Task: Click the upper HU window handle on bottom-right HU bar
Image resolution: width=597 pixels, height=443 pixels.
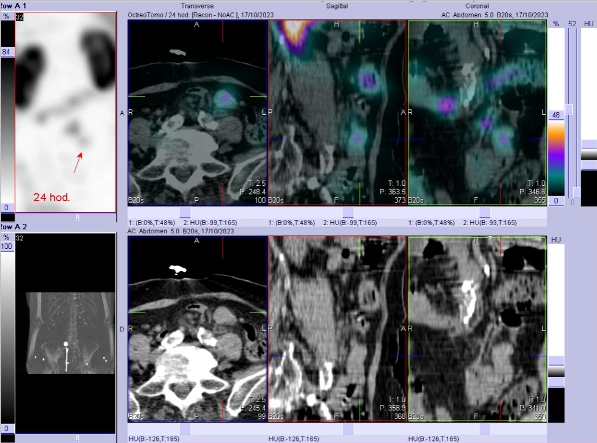Action: [556, 360]
